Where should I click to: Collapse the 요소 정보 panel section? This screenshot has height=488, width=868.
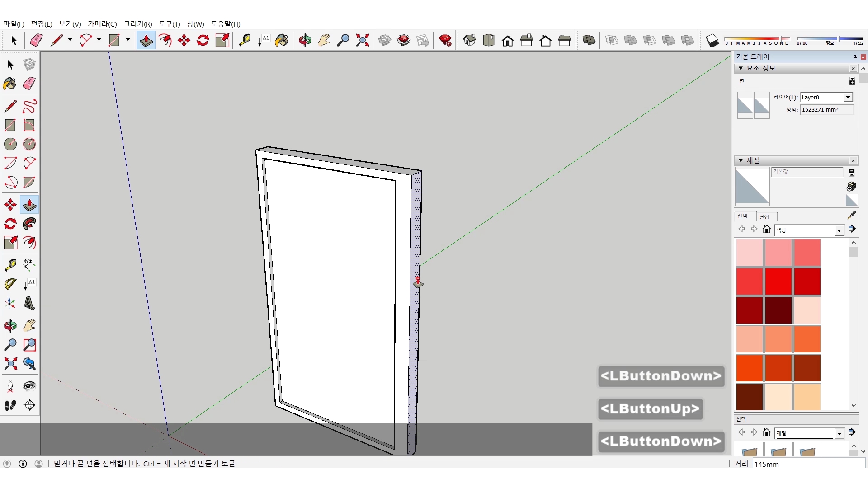[741, 68]
